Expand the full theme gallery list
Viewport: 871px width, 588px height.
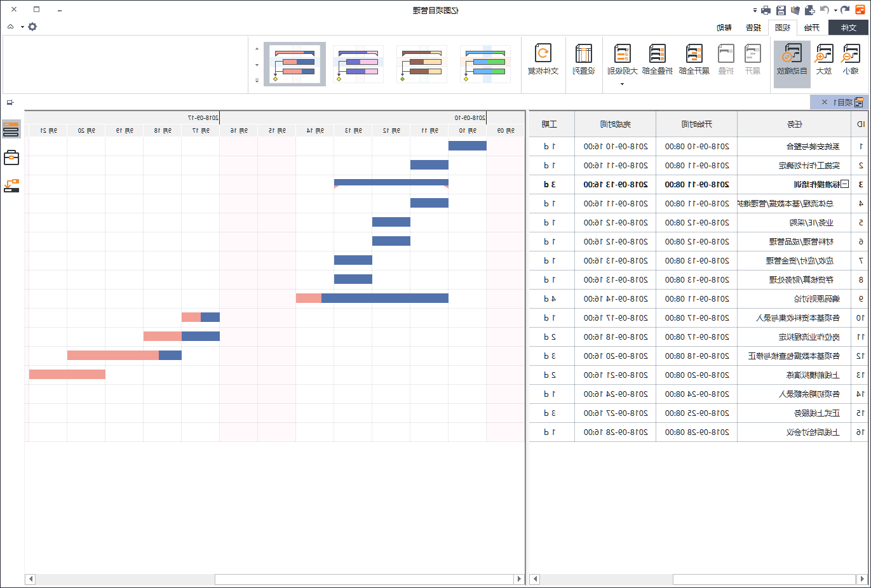tap(257, 81)
